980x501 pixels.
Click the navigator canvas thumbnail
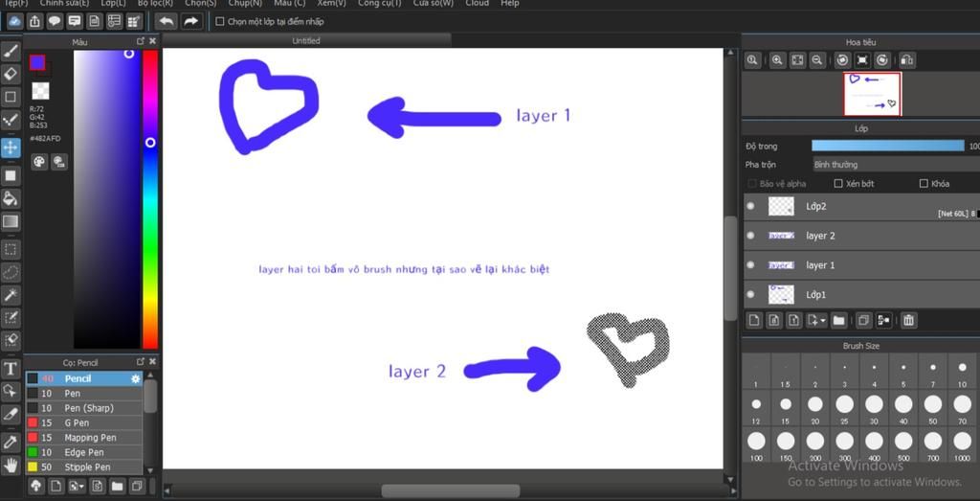873,95
